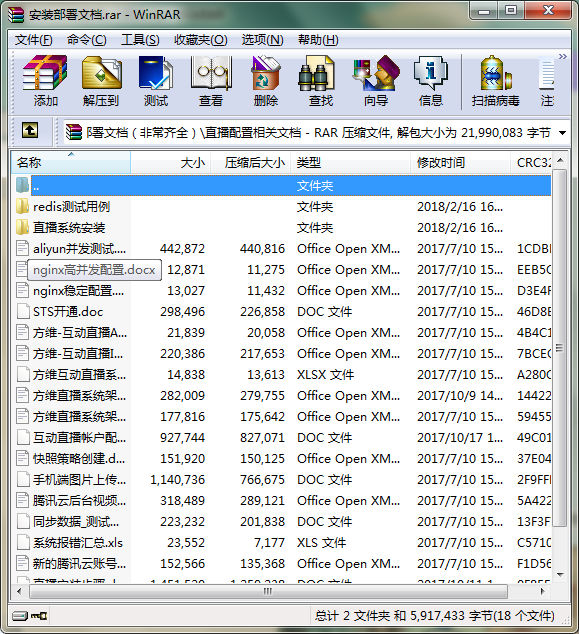Click the 'XLS 文件' type cell
The image size is (579, 634).
(x=321, y=543)
